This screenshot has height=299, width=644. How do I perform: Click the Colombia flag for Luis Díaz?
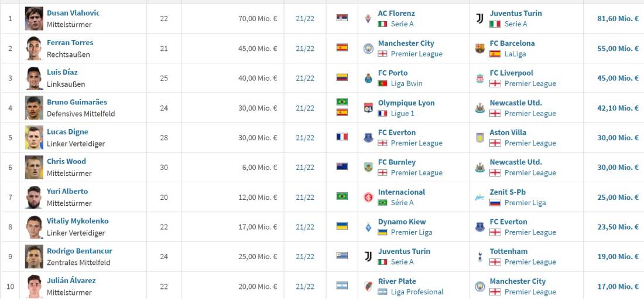point(342,77)
